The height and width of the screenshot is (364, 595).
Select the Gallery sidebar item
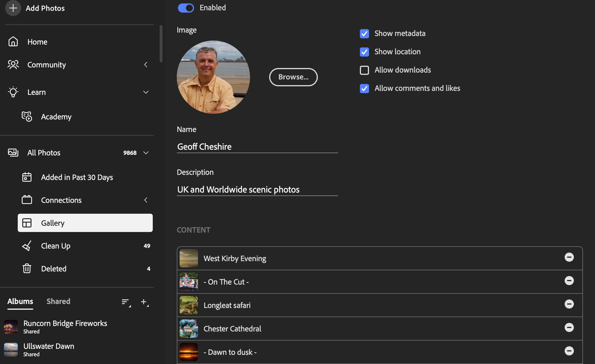(85, 223)
